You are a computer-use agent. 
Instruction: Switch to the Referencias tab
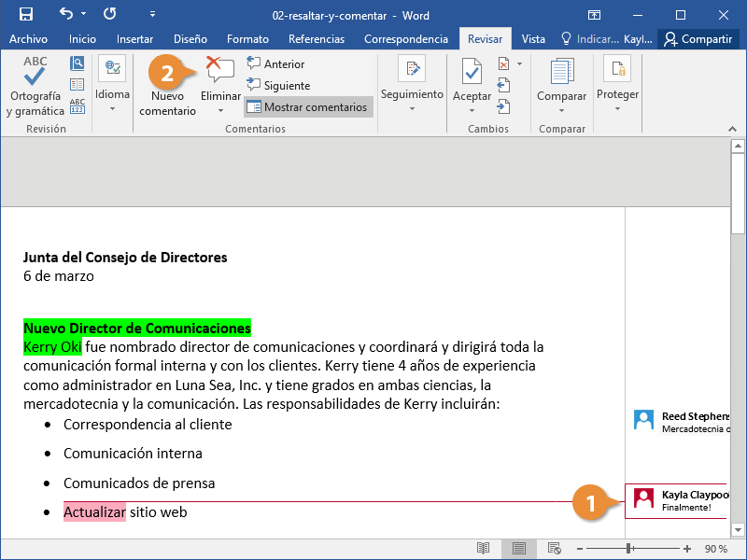click(x=317, y=39)
